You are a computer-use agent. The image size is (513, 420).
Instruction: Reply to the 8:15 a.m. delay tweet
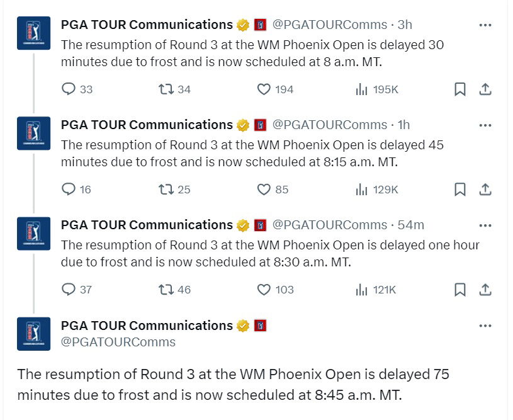[69, 190]
